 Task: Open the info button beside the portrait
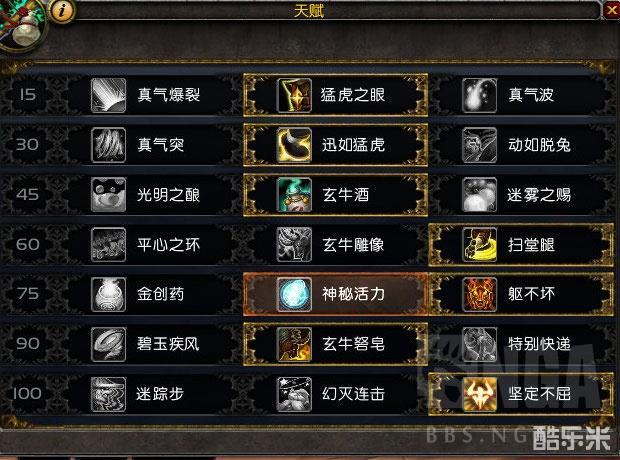point(62,11)
